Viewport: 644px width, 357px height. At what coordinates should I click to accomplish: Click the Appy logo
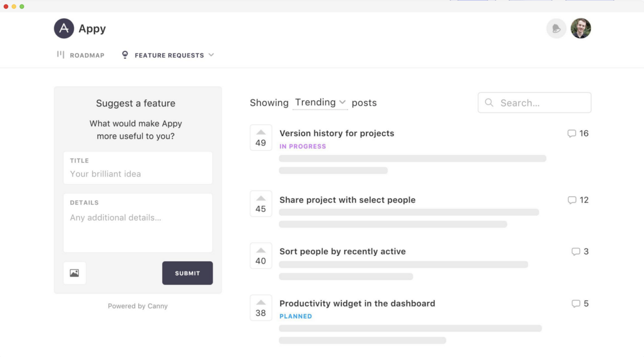(x=64, y=29)
